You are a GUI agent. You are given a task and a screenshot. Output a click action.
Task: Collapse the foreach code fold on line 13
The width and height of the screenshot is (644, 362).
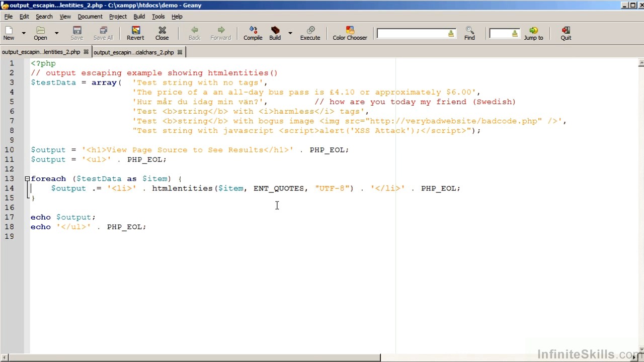[27, 178]
